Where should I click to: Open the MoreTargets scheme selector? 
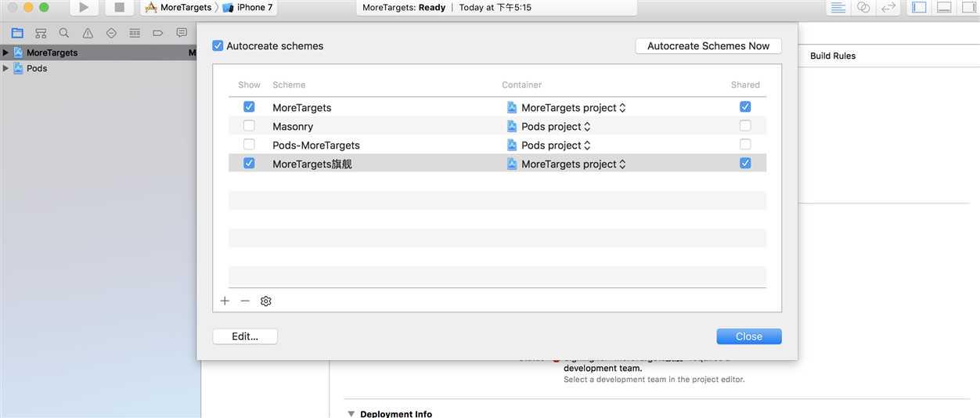[178, 8]
